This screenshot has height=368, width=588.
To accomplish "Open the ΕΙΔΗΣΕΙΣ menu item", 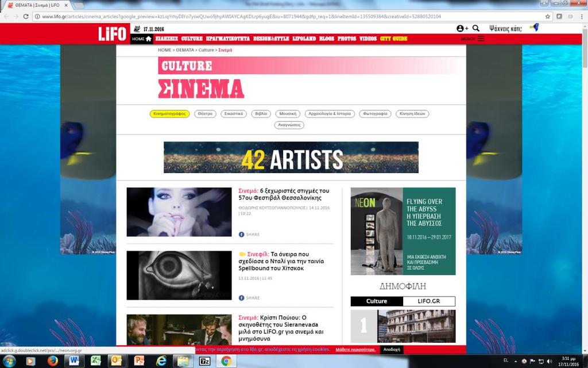I will [167, 39].
